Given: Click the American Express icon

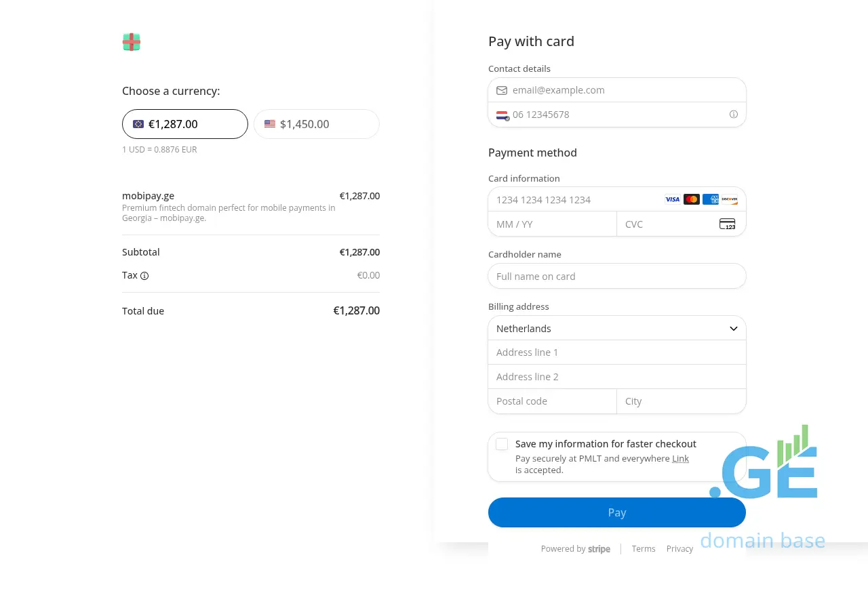Looking at the screenshot, I should click(711, 199).
